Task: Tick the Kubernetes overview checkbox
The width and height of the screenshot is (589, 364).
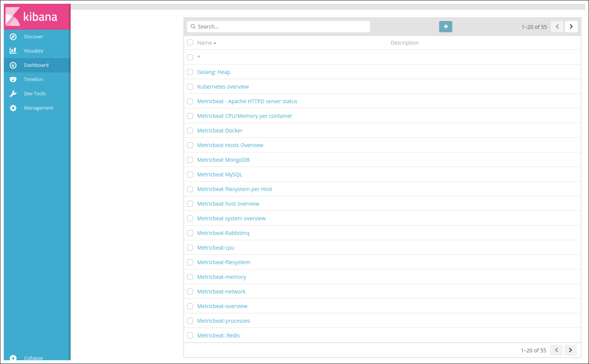Action: pyautogui.click(x=190, y=87)
